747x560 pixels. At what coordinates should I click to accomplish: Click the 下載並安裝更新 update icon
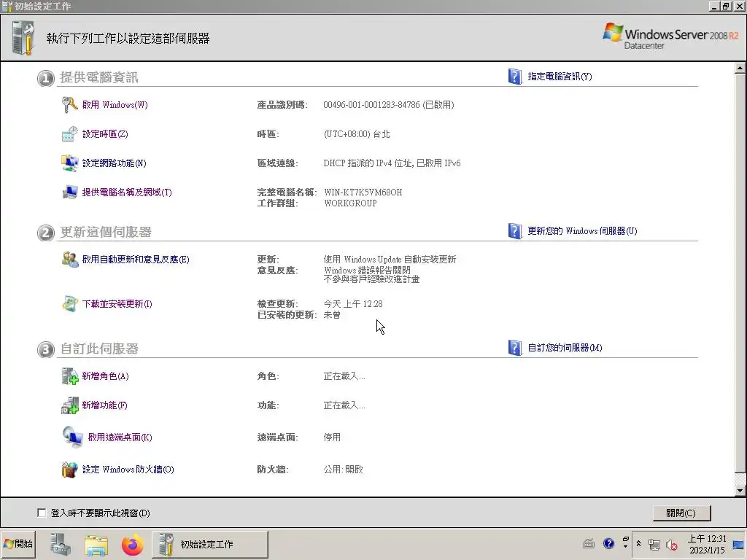pyautogui.click(x=69, y=304)
